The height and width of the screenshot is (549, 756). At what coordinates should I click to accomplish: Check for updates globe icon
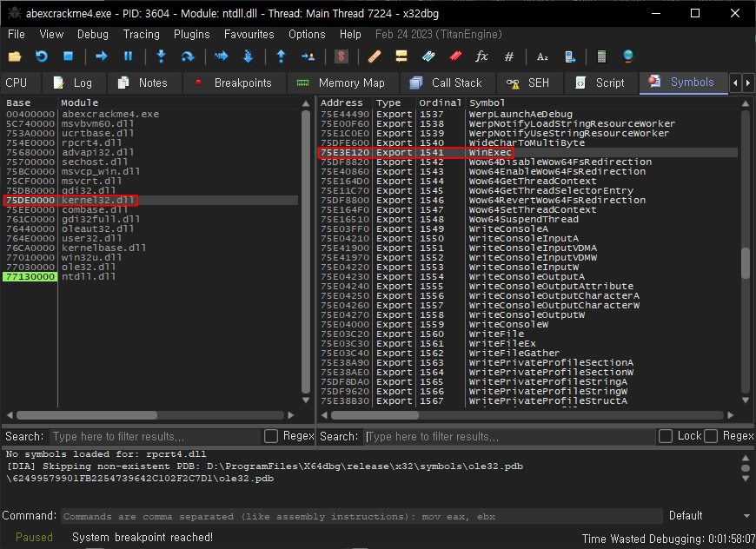point(628,56)
